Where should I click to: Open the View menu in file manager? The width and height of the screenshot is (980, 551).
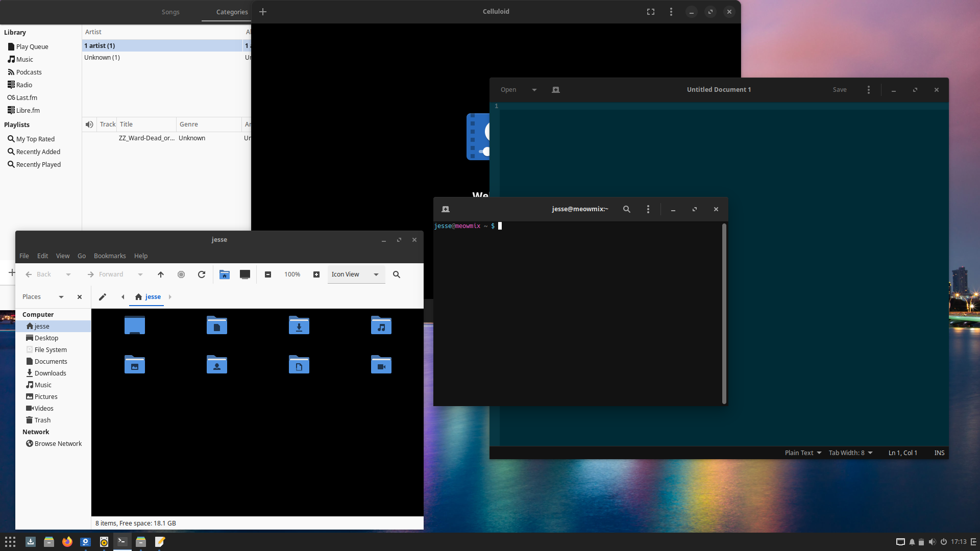pos(63,256)
